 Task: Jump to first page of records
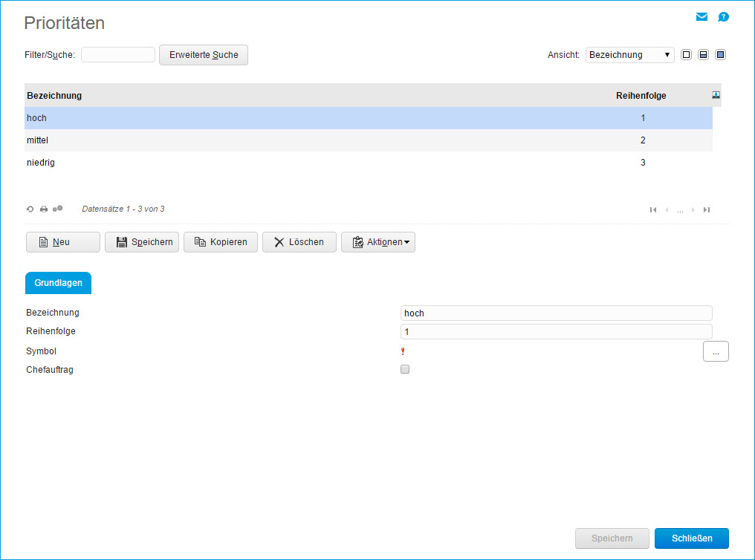653,210
